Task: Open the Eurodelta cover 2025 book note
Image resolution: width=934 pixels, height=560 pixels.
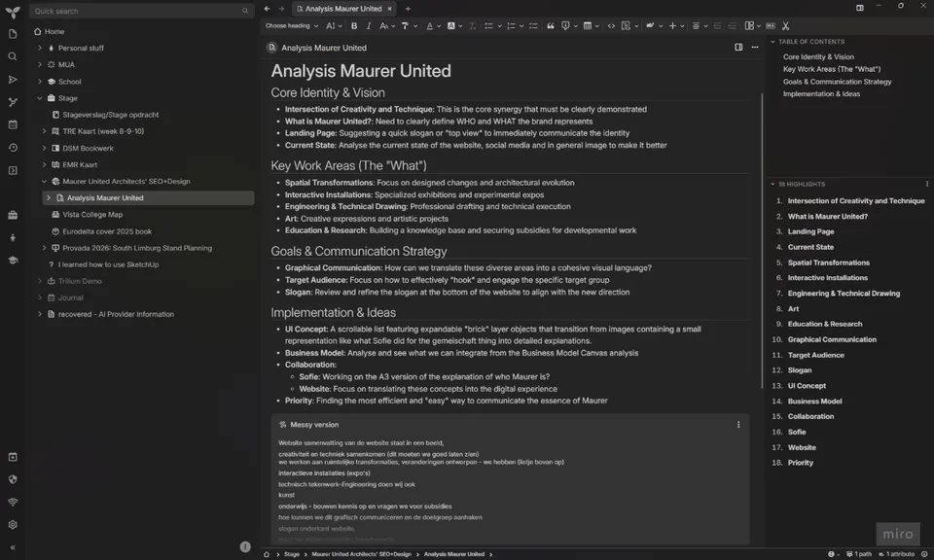Action: 107,231
